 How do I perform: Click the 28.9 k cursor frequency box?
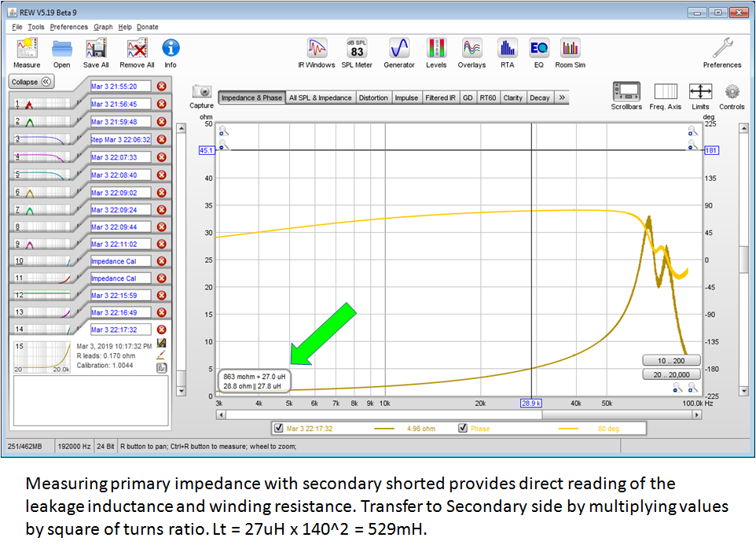(530, 403)
